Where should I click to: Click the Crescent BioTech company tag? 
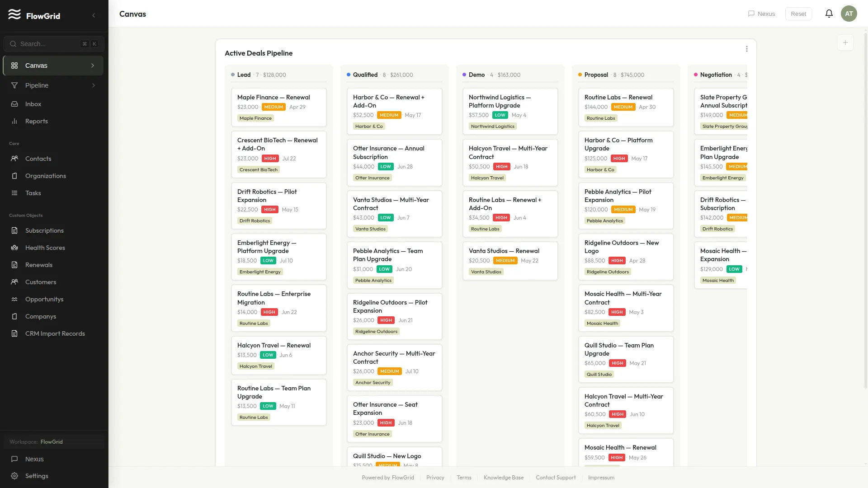point(259,170)
